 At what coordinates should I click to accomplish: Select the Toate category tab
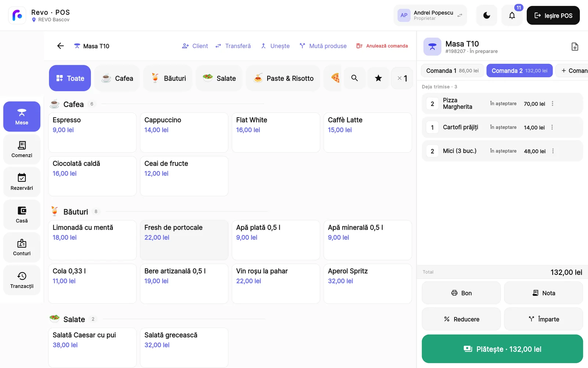click(x=70, y=78)
